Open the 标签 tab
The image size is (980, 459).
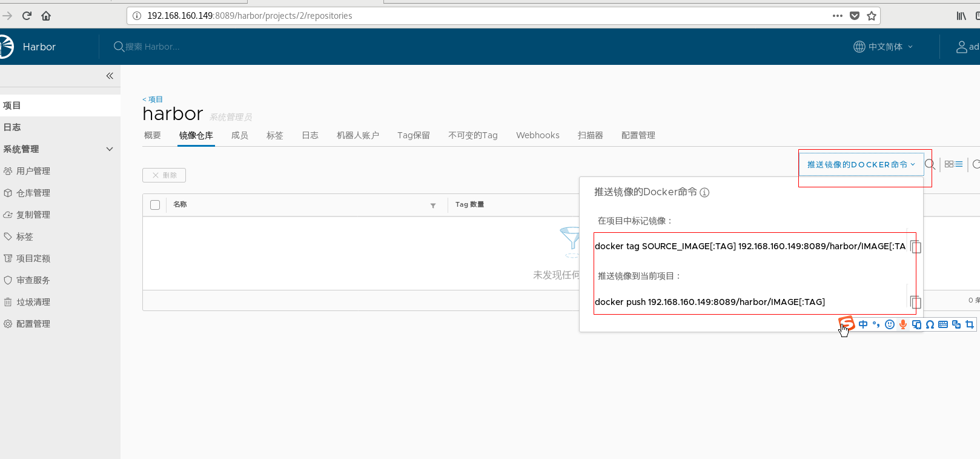[x=275, y=135]
